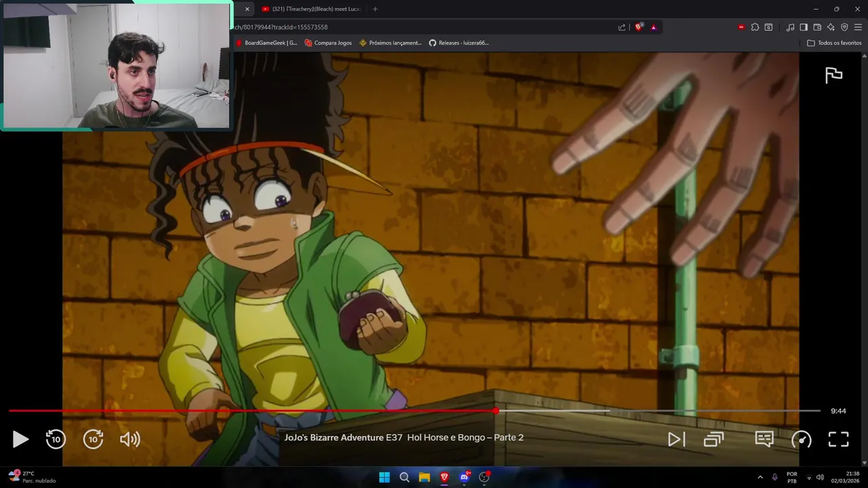Click the red scrubber handle on progress bar
This screenshot has width=868, height=488.
(496, 411)
